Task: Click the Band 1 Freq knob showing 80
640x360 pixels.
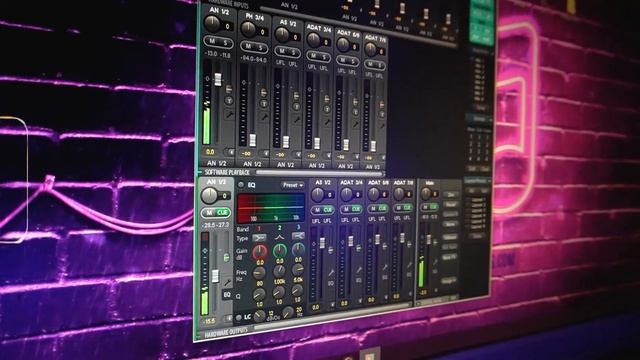Action: [259, 273]
